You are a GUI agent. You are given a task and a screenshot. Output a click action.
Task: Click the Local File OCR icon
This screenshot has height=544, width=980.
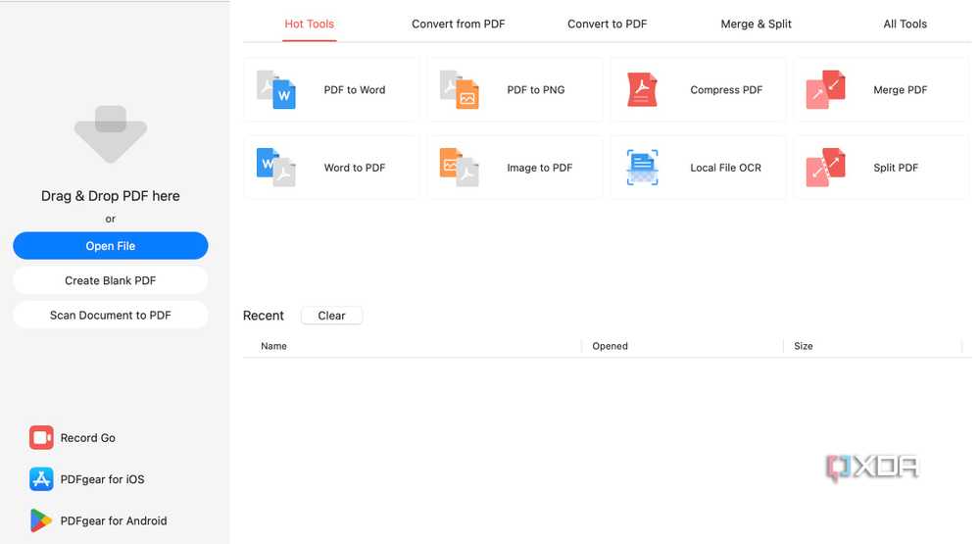click(642, 168)
